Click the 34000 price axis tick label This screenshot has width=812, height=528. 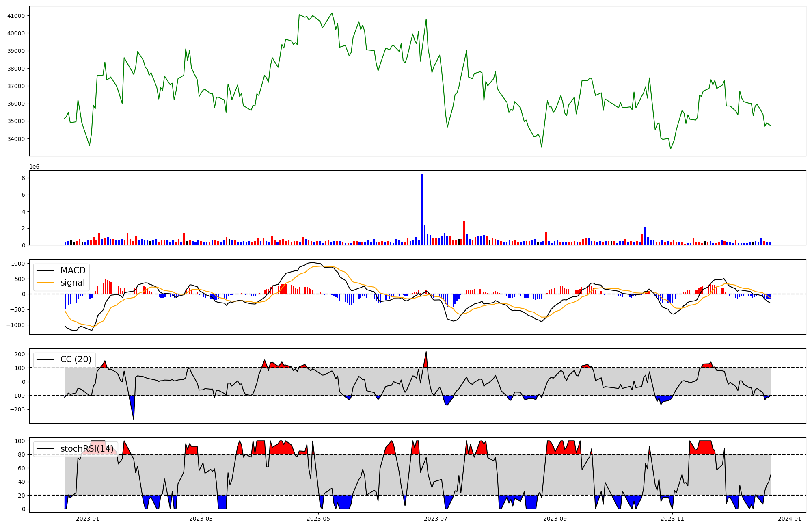click(16, 139)
